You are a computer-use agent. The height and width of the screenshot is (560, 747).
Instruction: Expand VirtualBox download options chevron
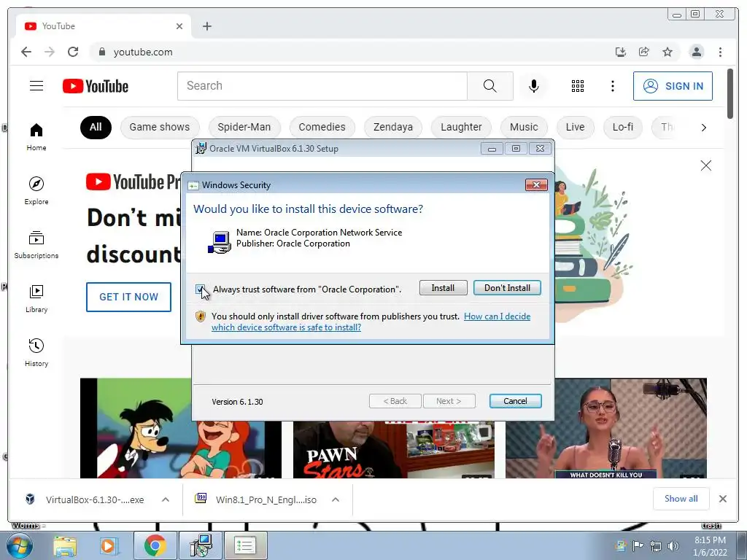point(166,499)
